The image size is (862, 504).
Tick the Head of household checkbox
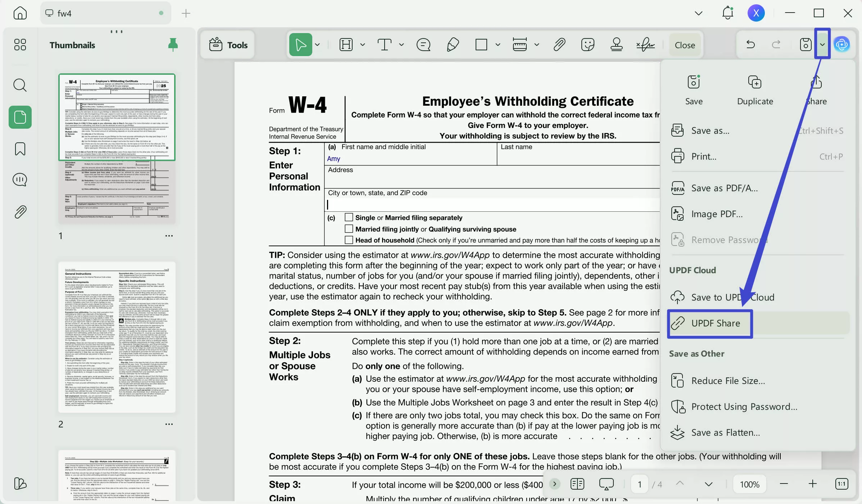(x=349, y=240)
